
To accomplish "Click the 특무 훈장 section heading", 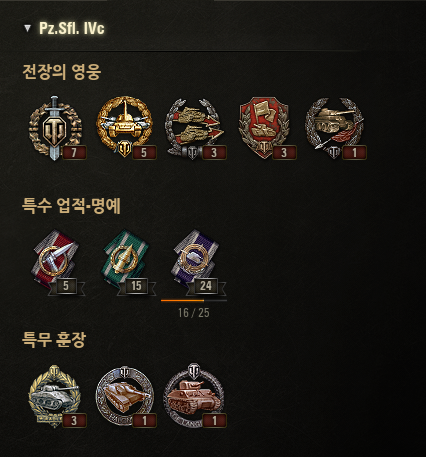I will pos(54,340).
